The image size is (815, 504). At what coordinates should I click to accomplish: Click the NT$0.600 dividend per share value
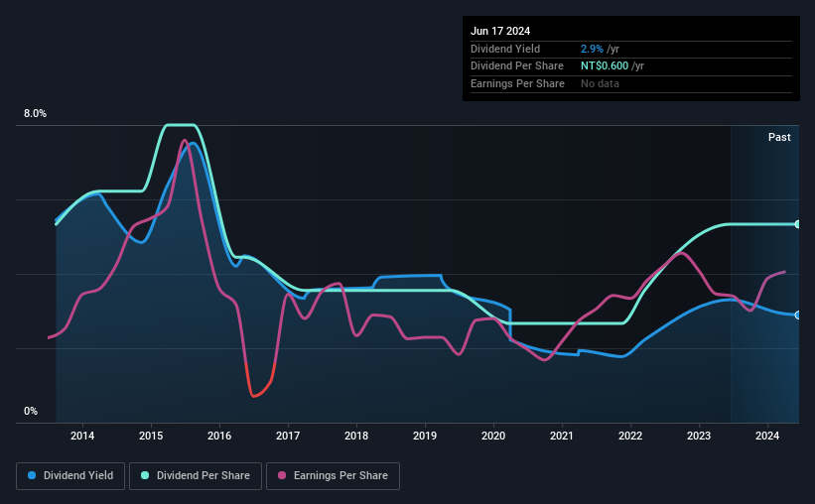tap(605, 66)
